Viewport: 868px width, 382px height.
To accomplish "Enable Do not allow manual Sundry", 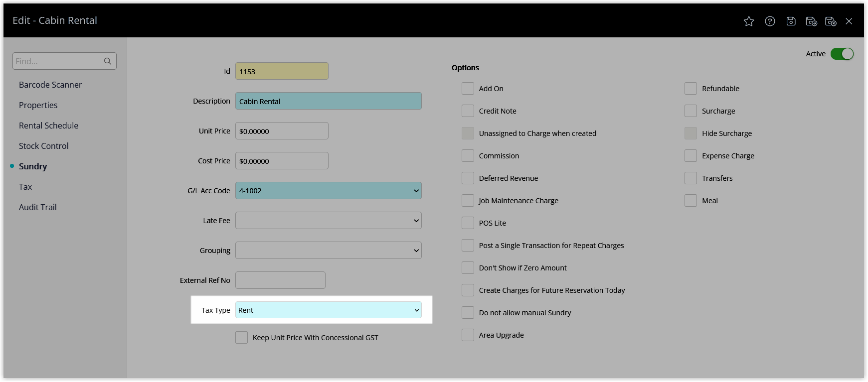I will (468, 313).
